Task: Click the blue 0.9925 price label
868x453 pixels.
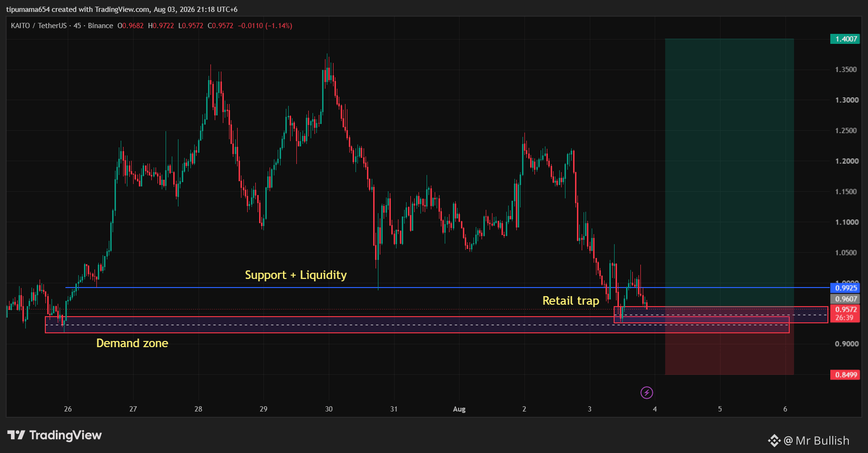Action: (845, 288)
